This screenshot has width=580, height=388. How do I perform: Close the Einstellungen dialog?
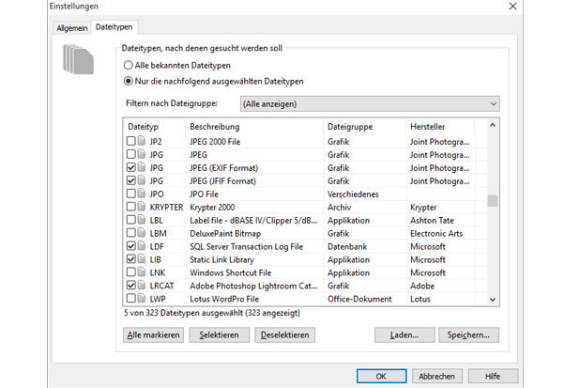tap(513, 6)
